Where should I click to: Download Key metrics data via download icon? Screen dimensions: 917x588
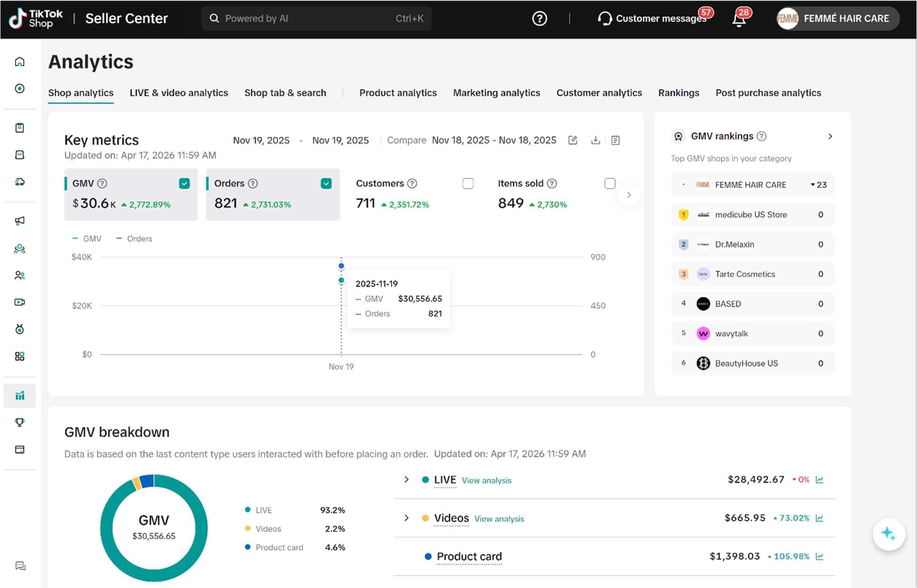(595, 140)
